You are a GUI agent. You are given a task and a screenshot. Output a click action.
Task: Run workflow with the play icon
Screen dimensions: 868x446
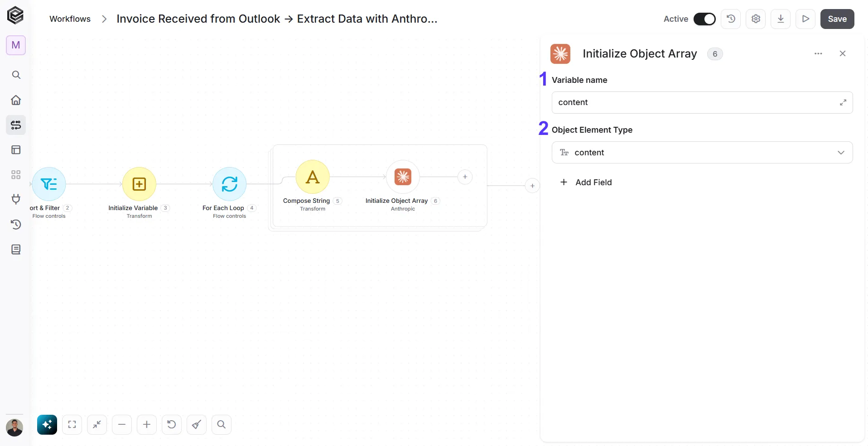coord(805,19)
